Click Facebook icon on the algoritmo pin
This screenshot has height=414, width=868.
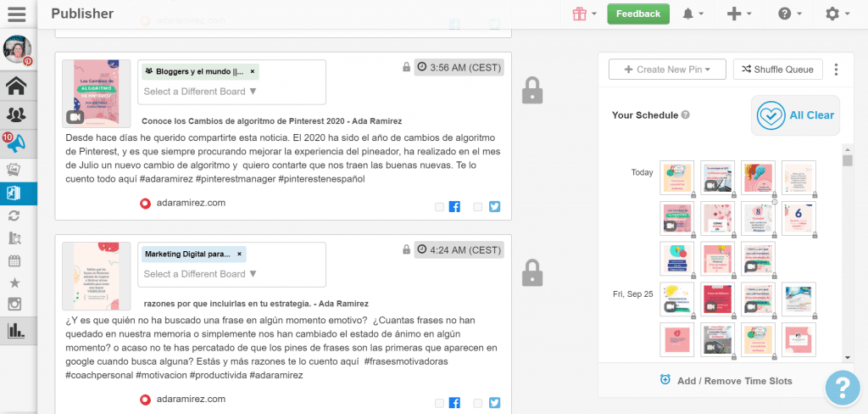point(454,207)
